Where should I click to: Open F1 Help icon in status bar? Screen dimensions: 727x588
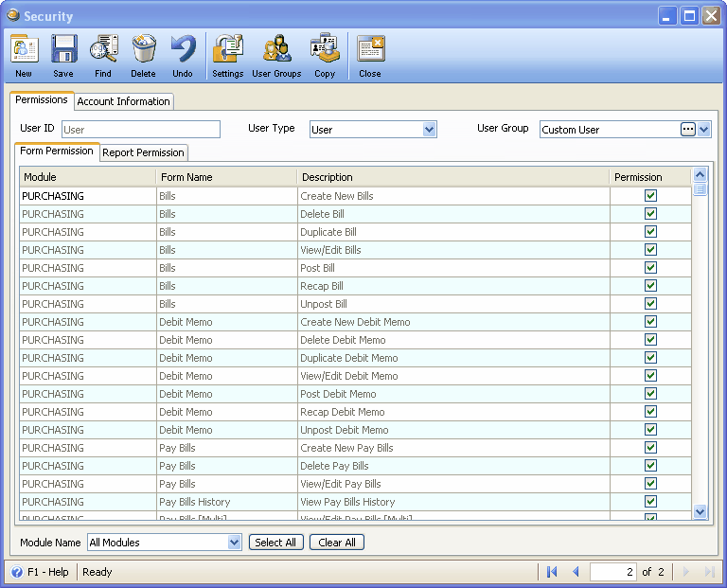(x=17, y=572)
